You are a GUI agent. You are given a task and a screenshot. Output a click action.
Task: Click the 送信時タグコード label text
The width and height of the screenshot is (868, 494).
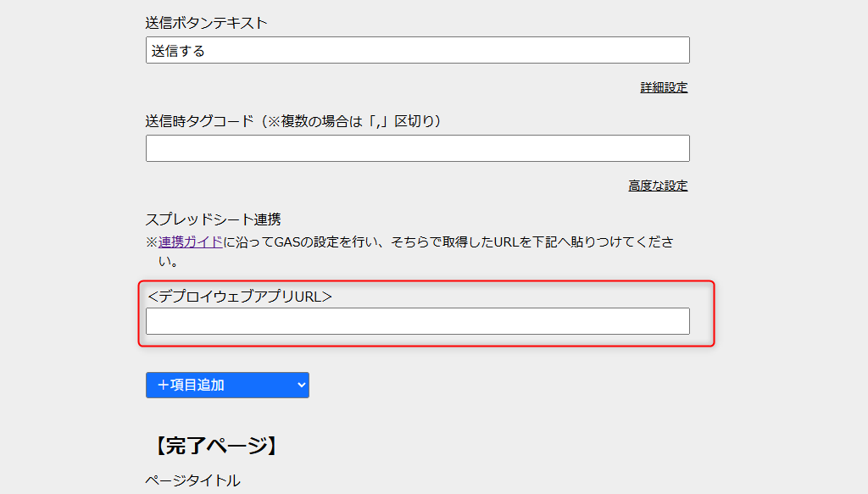pyautogui.click(x=199, y=121)
